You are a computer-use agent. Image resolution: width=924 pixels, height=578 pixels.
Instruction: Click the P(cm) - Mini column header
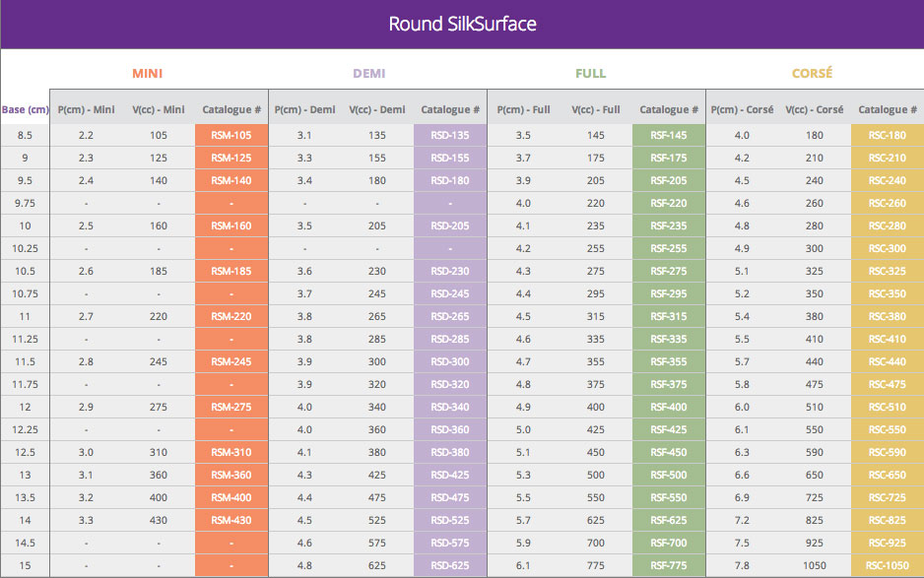pos(86,109)
